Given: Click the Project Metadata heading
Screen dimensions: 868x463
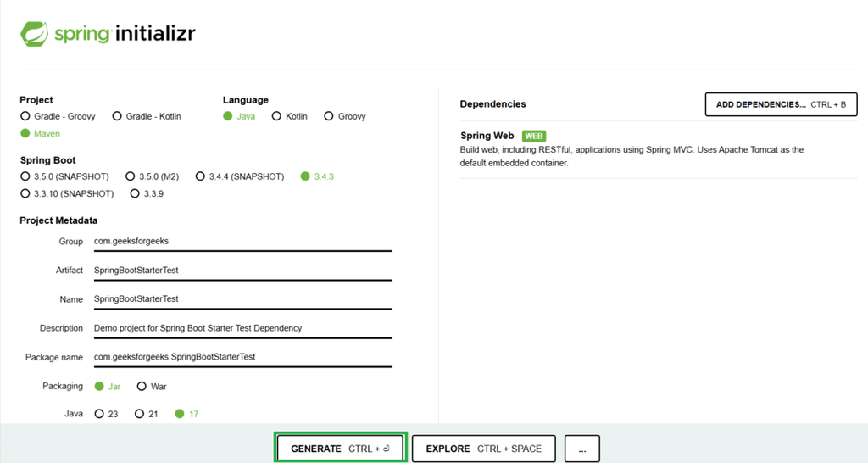Looking at the screenshot, I should coord(58,220).
